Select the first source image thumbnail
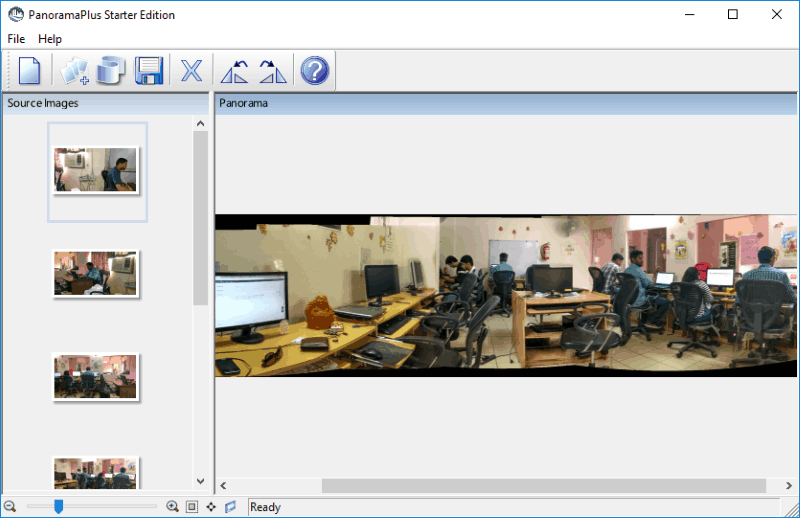This screenshot has height=518, width=800. (96, 170)
